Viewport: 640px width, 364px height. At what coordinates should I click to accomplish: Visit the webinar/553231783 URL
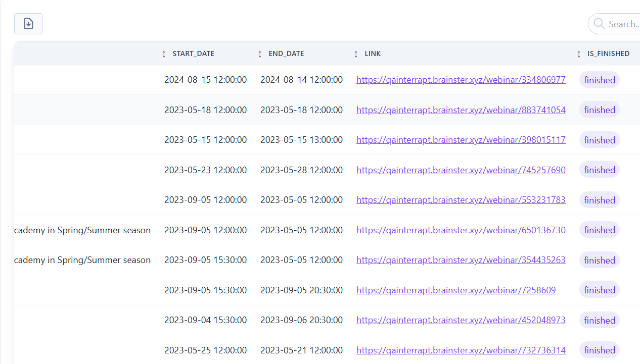click(461, 200)
